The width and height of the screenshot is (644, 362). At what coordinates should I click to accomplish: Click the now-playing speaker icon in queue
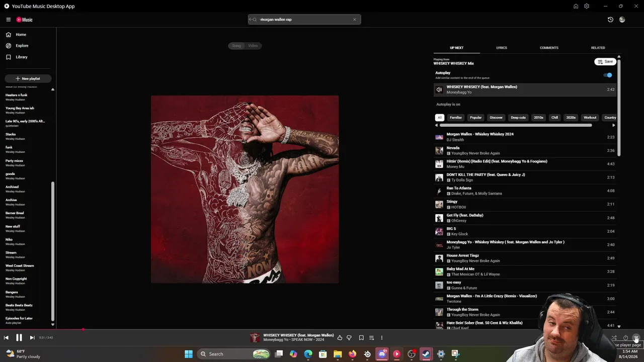[439, 89]
